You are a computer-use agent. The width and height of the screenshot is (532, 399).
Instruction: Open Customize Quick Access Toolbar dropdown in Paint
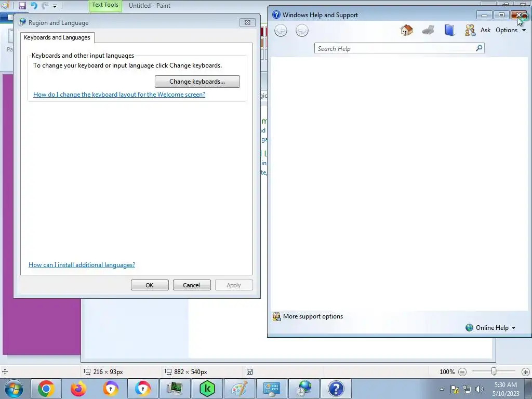pos(55,6)
